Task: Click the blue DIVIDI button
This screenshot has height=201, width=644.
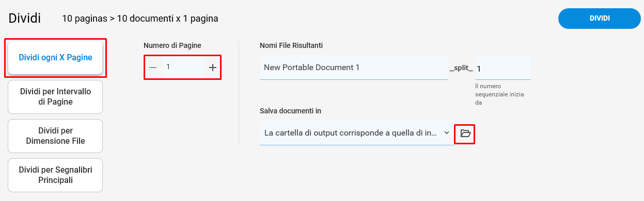Action: tap(600, 19)
